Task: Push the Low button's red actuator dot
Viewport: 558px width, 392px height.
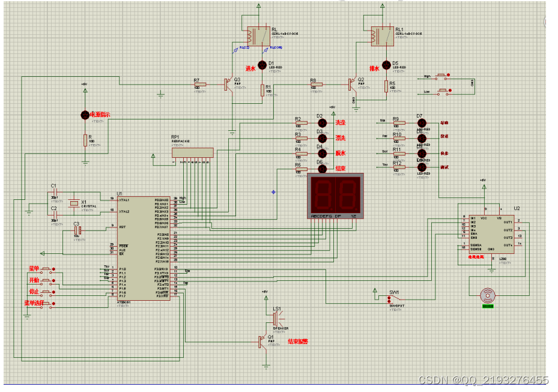Action: pyautogui.click(x=450, y=91)
